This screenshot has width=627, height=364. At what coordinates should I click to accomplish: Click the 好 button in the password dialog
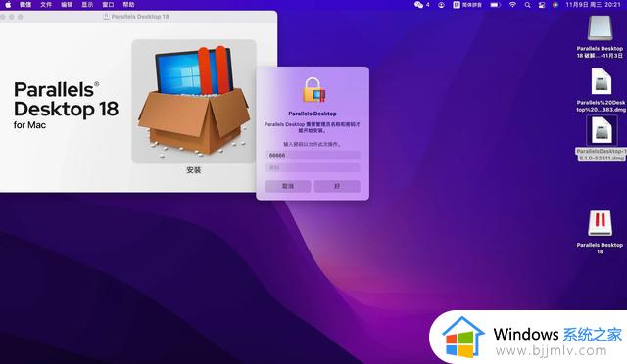(x=337, y=186)
